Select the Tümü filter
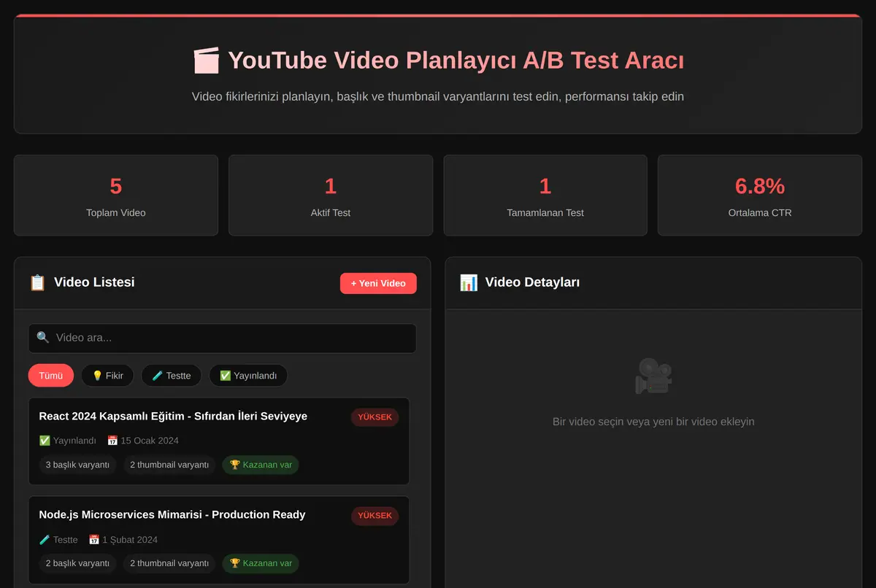 pyautogui.click(x=51, y=376)
